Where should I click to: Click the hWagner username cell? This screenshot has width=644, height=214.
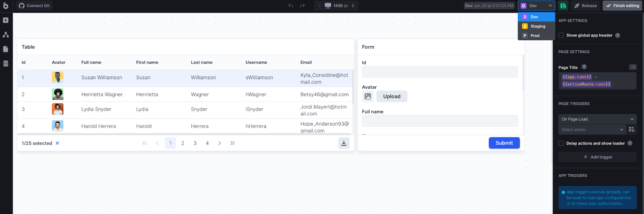coord(256,94)
